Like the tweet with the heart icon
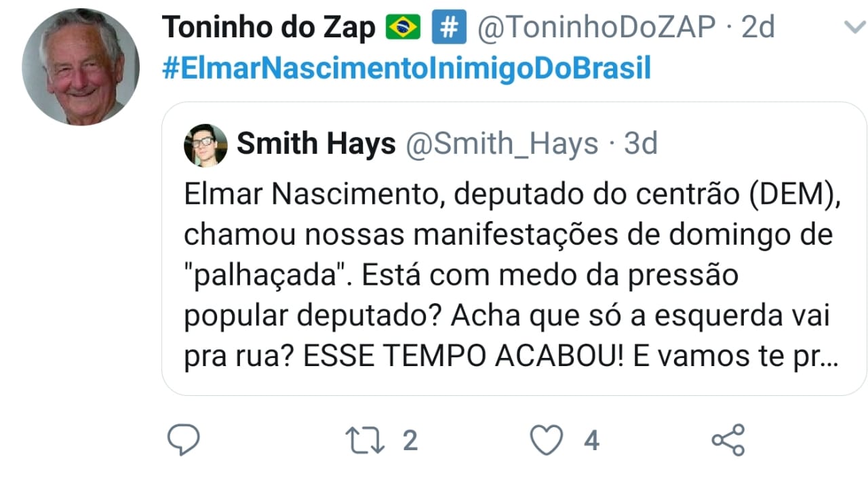 [546, 441]
